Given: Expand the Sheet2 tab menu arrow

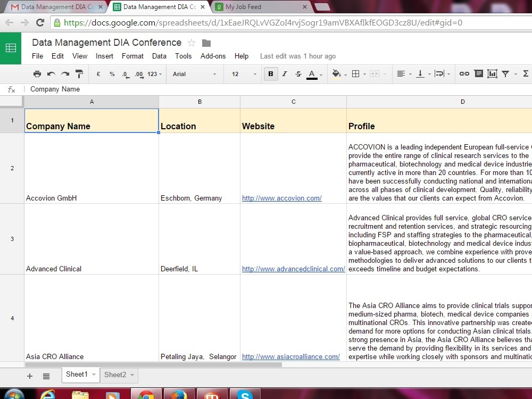Looking at the screenshot, I should click(x=132, y=375).
